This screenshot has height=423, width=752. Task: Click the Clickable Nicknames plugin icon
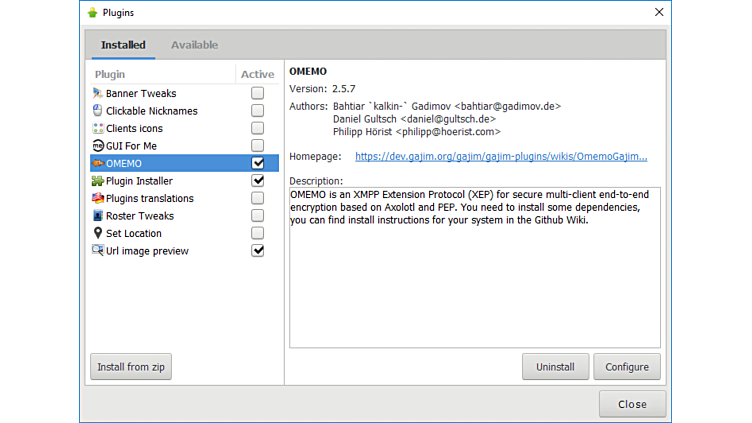(x=97, y=111)
